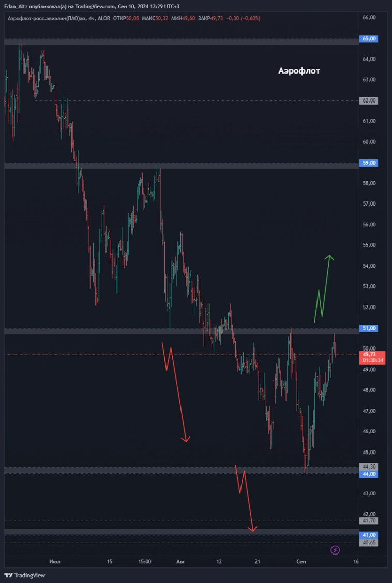The width and height of the screenshot is (392, 583).
Task: Click the МАКС 50,32 high value
Action: pyautogui.click(x=155, y=18)
